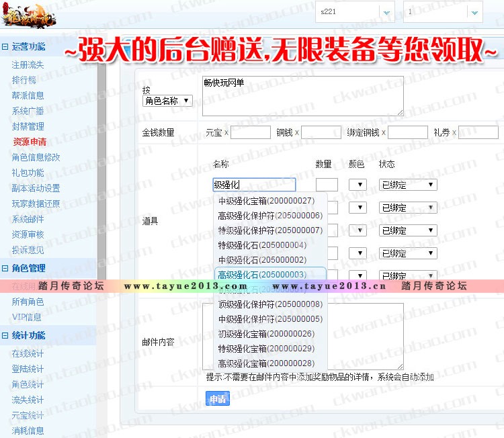Collapse the 运营功能 sidebar section

(5, 46)
